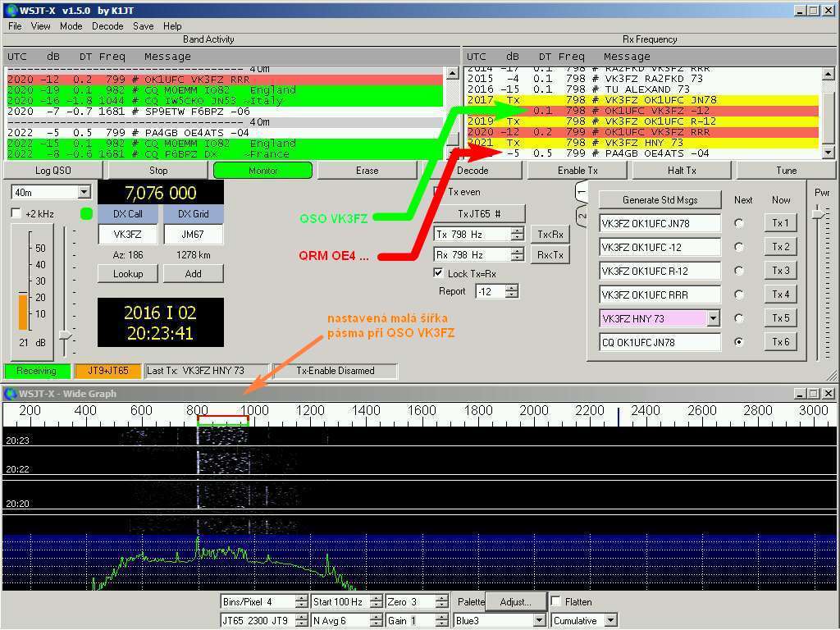Viewport: 840px width, 630px height.
Task: Select the Next radio button for Tx 1
Action: click(x=739, y=223)
